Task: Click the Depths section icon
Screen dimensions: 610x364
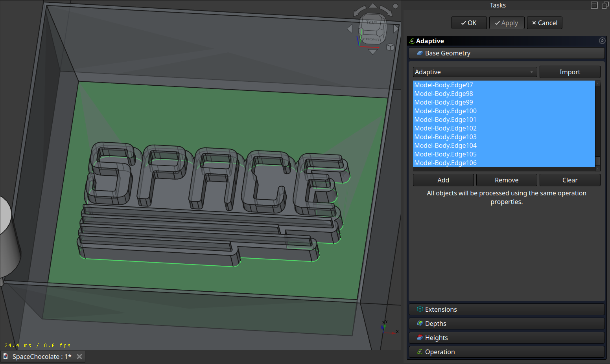Action: (x=420, y=324)
